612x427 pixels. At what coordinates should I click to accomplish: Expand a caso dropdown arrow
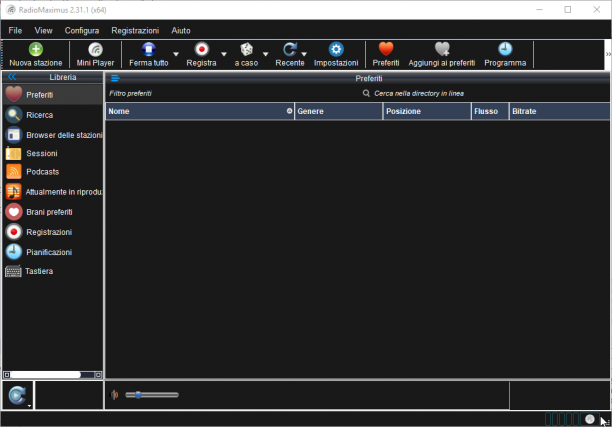coord(265,54)
